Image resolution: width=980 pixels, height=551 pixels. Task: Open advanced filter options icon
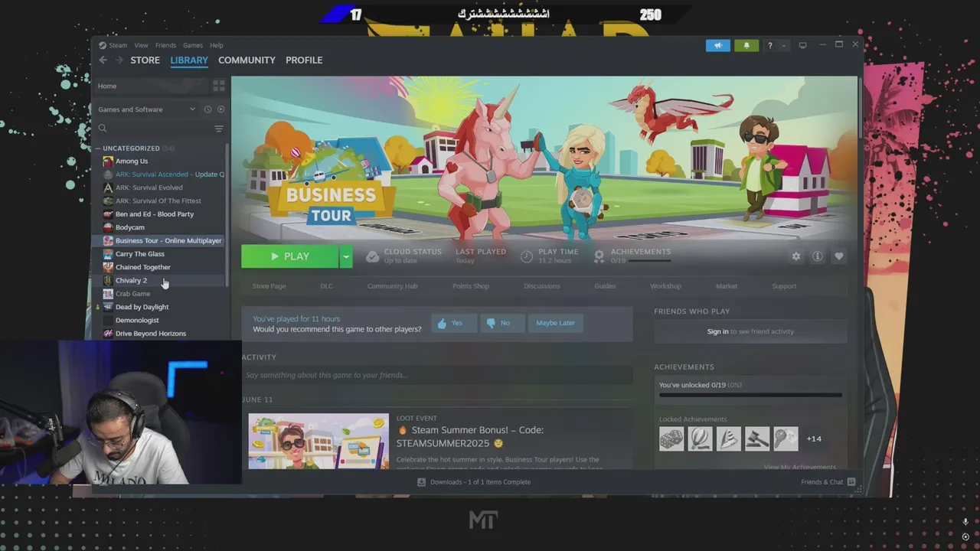tap(219, 129)
